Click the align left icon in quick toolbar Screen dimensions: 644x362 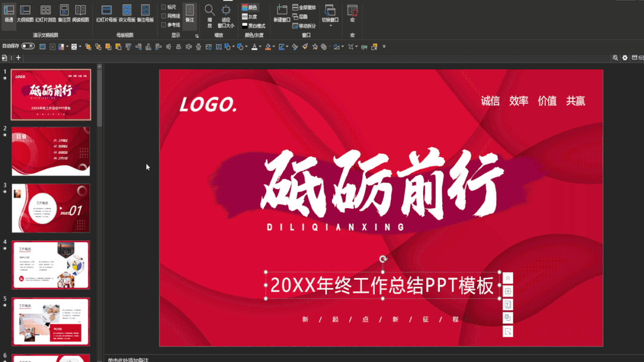(159, 47)
